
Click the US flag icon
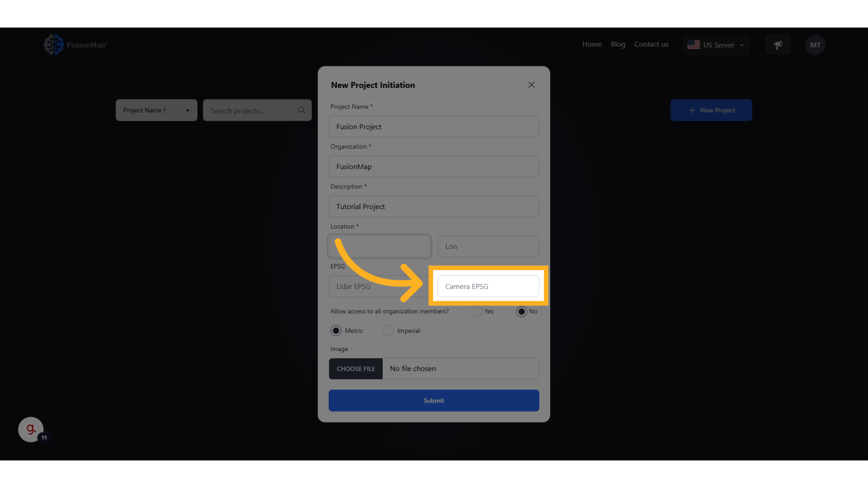693,45
